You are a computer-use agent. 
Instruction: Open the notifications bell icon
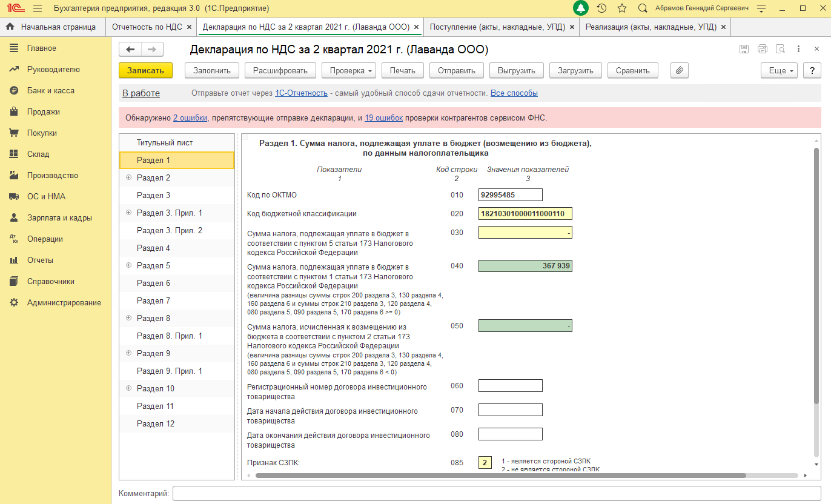pos(581,8)
